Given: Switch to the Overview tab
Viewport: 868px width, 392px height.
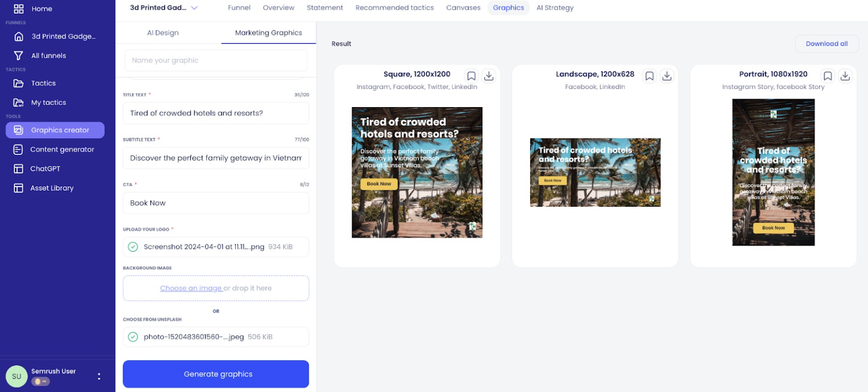Looking at the screenshot, I should (279, 7).
